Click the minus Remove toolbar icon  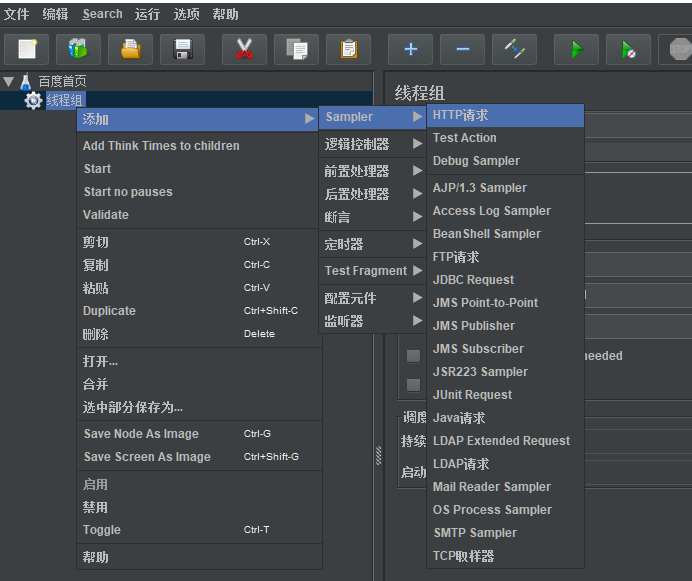point(462,49)
